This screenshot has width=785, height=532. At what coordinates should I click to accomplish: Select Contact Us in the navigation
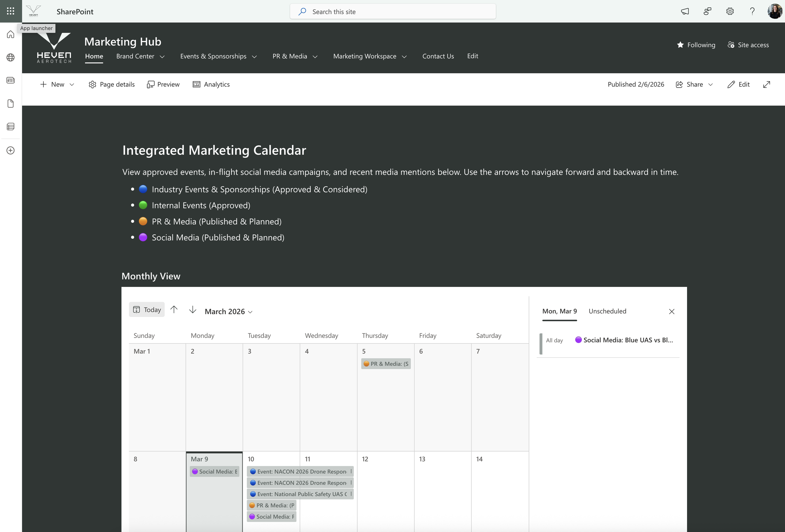point(438,56)
